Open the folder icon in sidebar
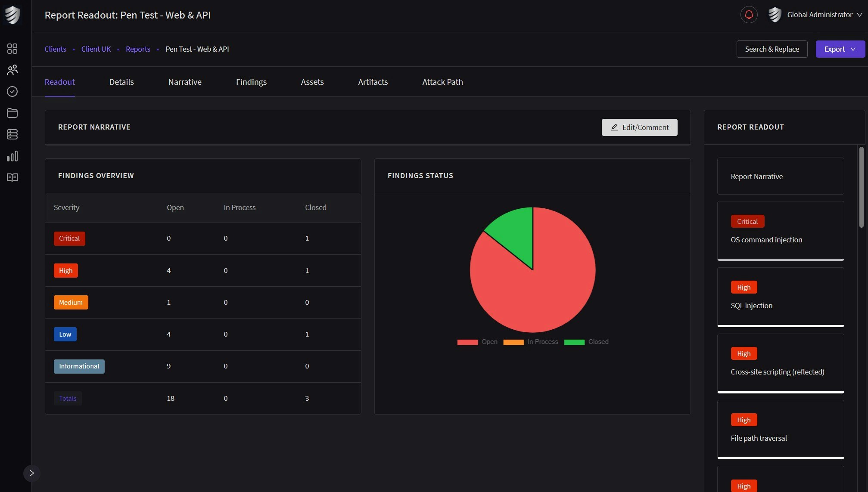868x492 pixels. (x=12, y=113)
